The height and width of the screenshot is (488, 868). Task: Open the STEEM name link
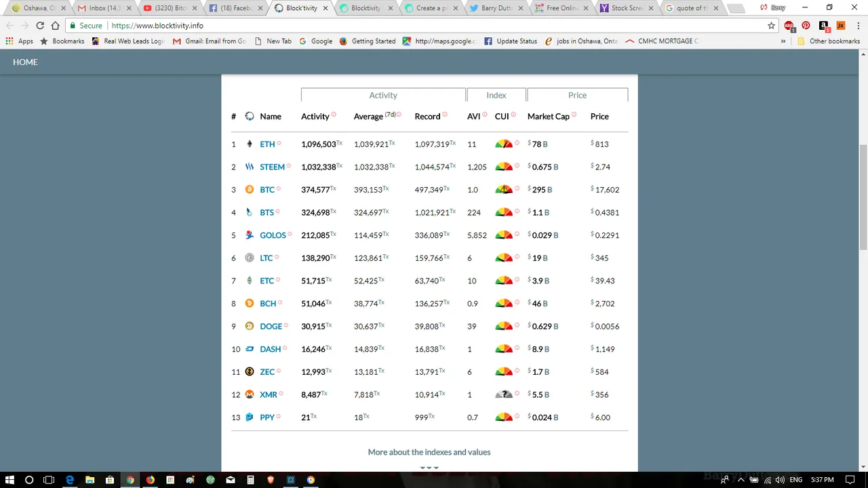pyautogui.click(x=272, y=167)
